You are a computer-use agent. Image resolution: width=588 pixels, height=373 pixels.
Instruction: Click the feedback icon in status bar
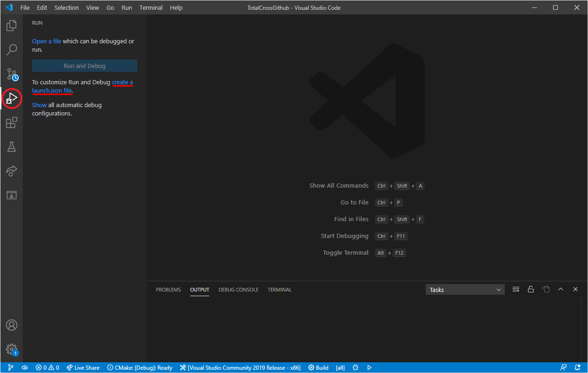564,367
